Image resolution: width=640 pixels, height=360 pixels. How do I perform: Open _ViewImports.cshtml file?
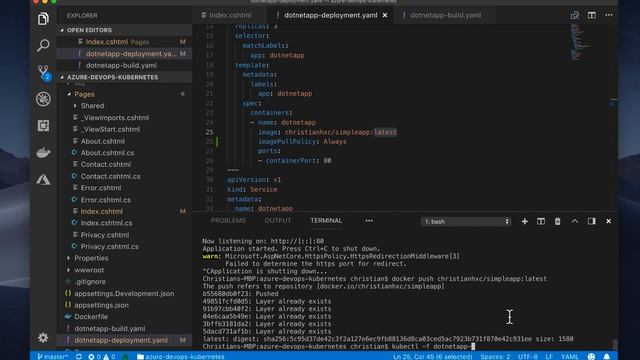pyautogui.click(x=115, y=118)
